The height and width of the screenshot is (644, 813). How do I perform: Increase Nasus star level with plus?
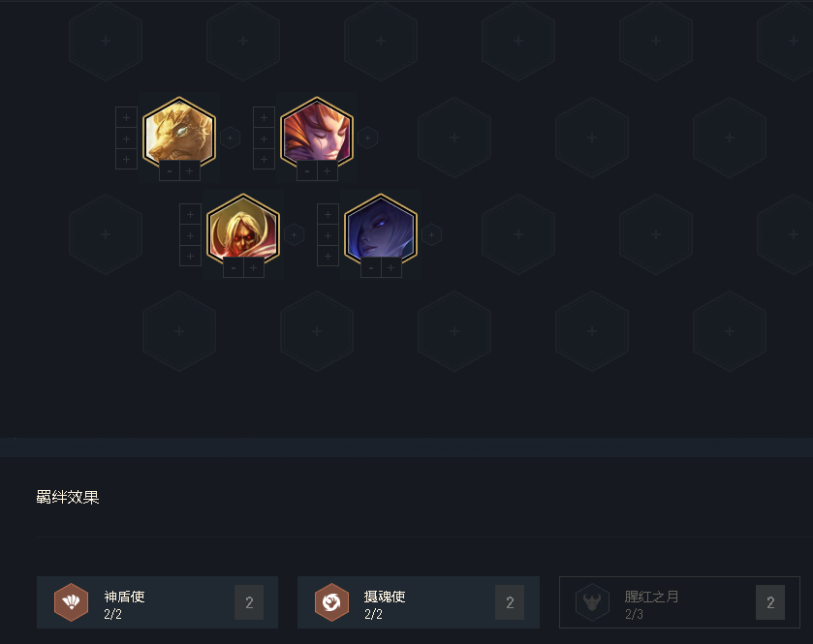pos(190,170)
